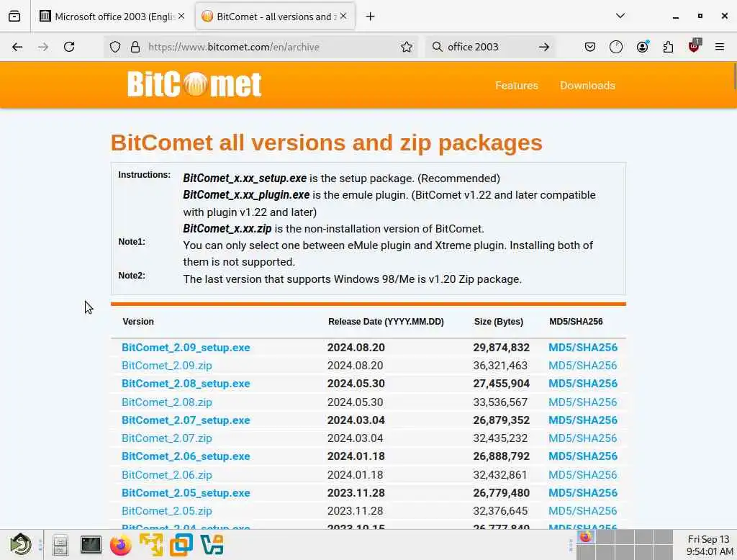Open green V taskbar application icon

pyautogui.click(x=212, y=545)
